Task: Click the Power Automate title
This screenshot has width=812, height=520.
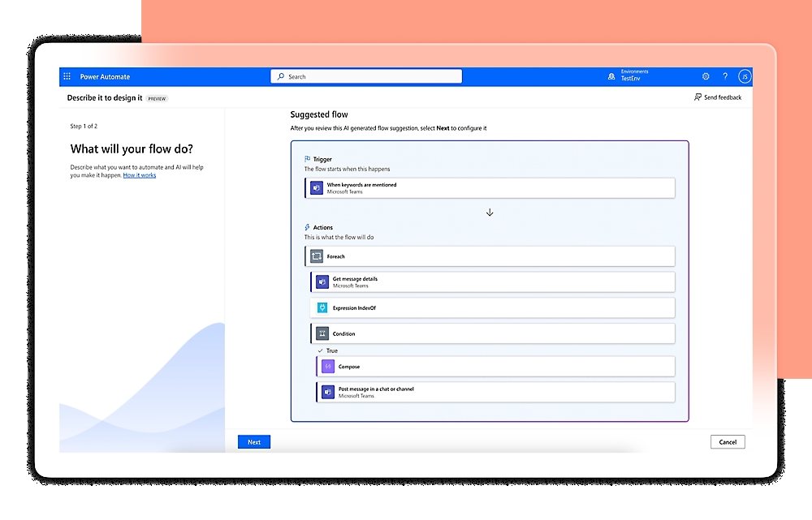Action: tap(105, 76)
